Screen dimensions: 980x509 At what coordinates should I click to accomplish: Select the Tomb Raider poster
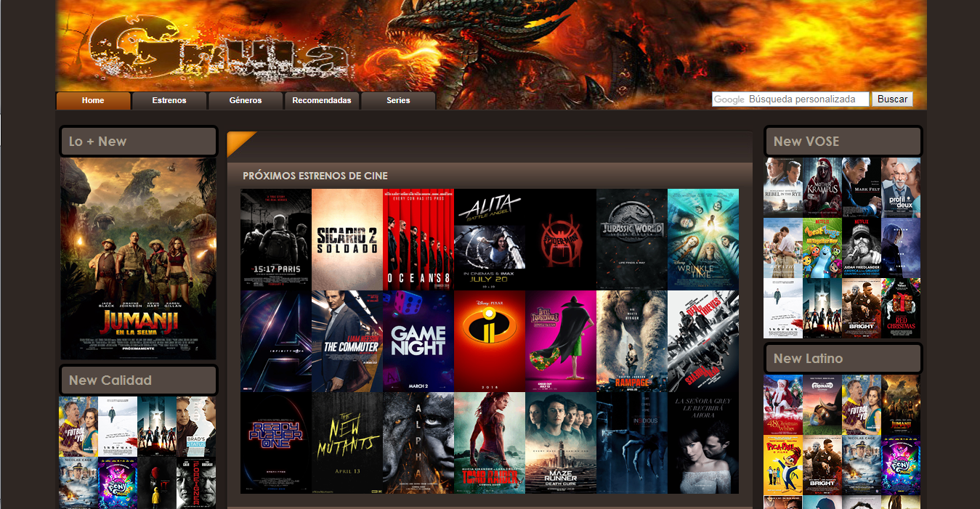490,443
